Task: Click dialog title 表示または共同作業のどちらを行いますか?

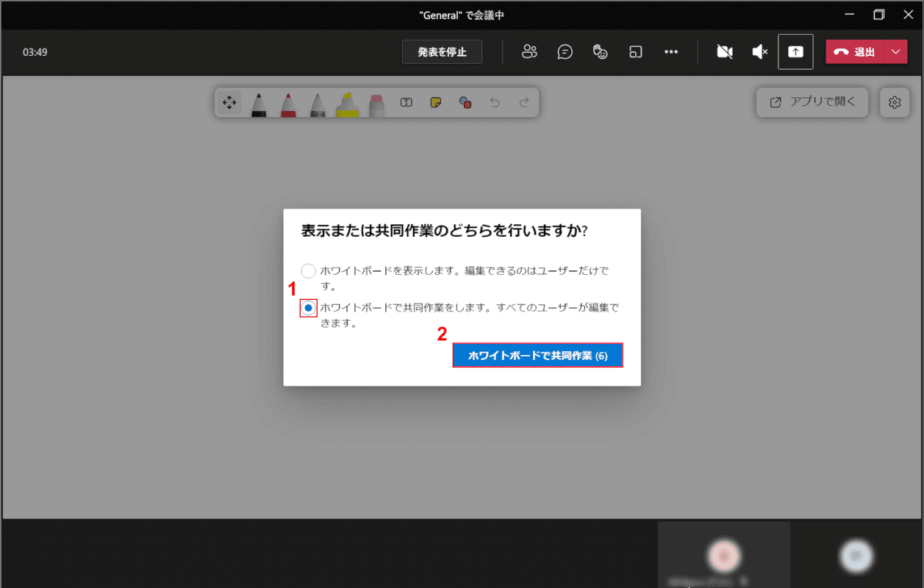Action: point(444,231)
